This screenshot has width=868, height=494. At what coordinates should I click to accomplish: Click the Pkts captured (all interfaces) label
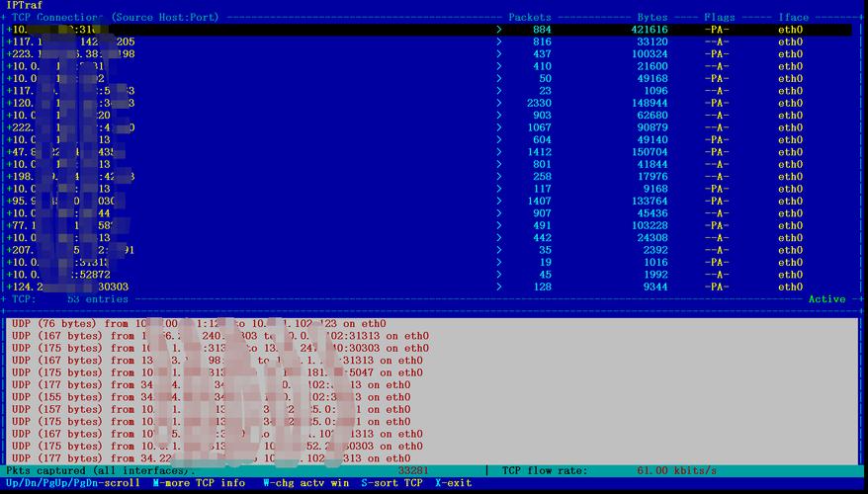tap(101, 470)
